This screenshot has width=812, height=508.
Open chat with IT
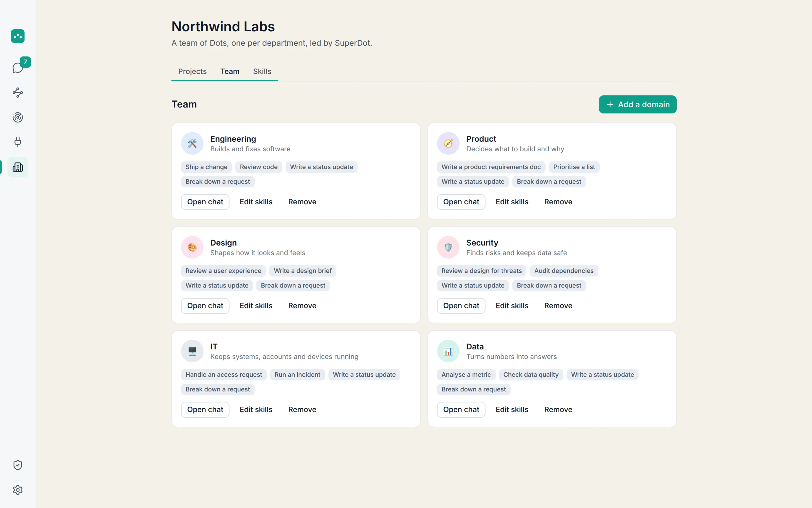tap(205, 410)
